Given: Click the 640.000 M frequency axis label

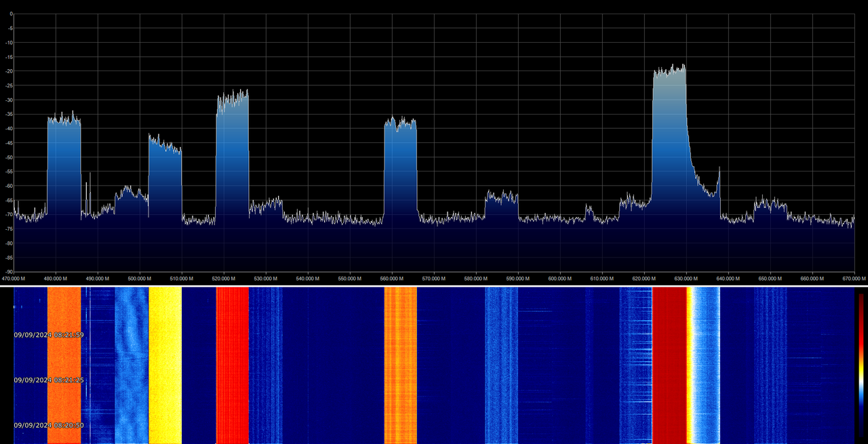Looking at the screenshot, I should [x=728, y=279].
